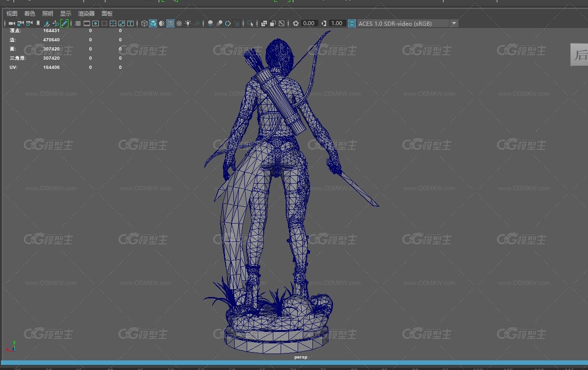
Task: Toggle the Field Chart icon
Action: point(113,23)
